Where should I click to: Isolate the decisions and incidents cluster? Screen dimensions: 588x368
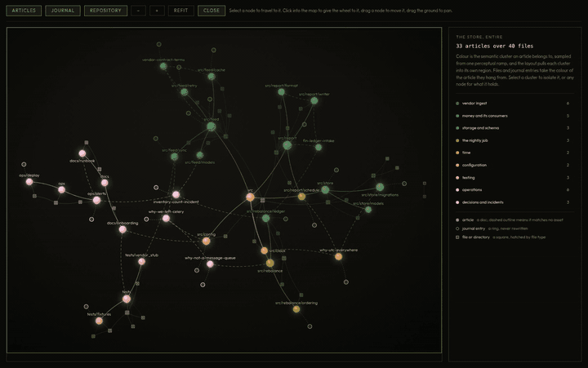click(514, 202)
